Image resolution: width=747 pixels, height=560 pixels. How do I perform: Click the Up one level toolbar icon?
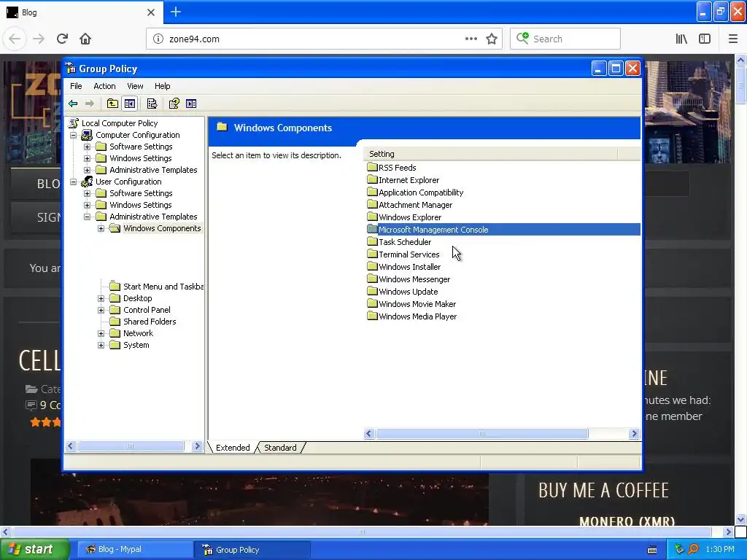click(112, 104)
